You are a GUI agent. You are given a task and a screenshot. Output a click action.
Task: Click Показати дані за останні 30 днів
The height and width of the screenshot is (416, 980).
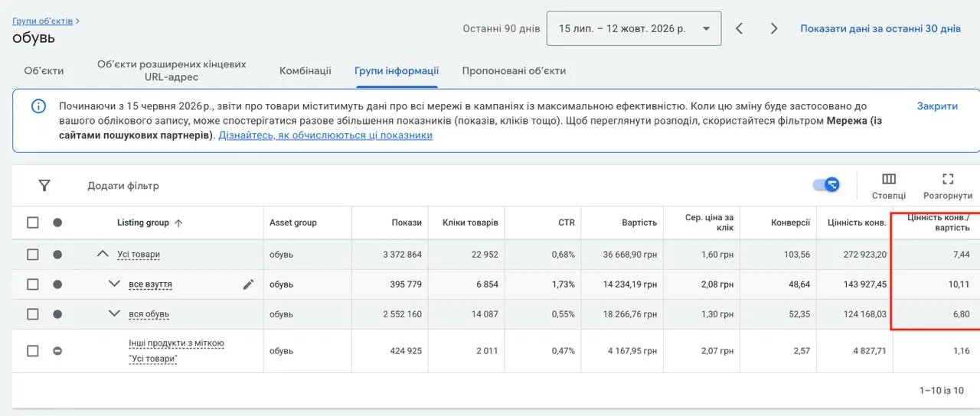tap(880, 28)
